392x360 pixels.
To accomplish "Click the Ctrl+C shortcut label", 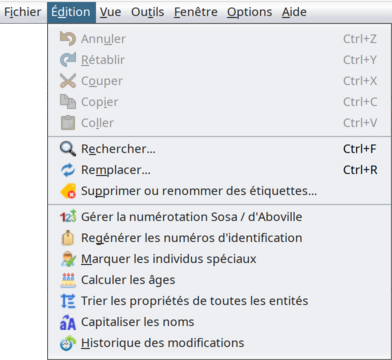I will point(360,102).
